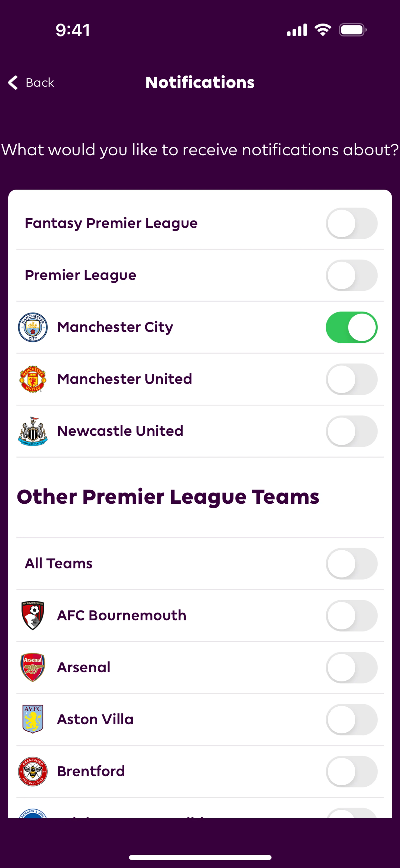Turn on Premier League notifications switch
This screenshot has height=868, width=400.
(x=351, y=275)
